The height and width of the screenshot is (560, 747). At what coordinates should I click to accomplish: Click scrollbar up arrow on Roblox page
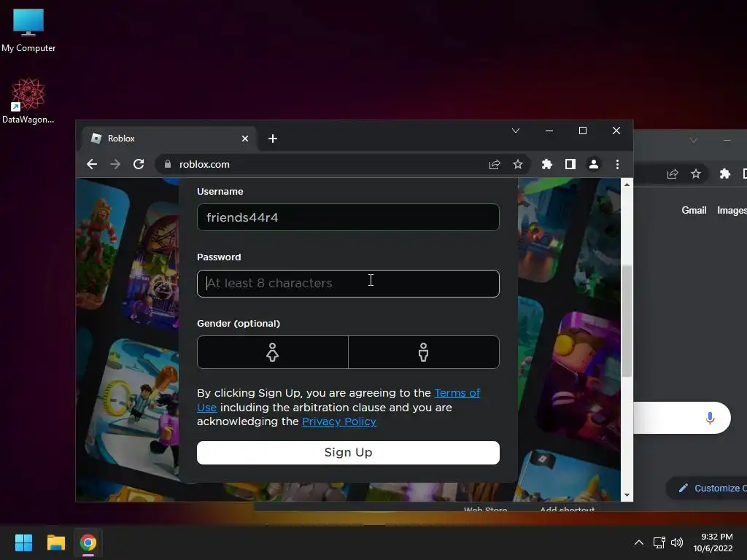pos(627,184)
